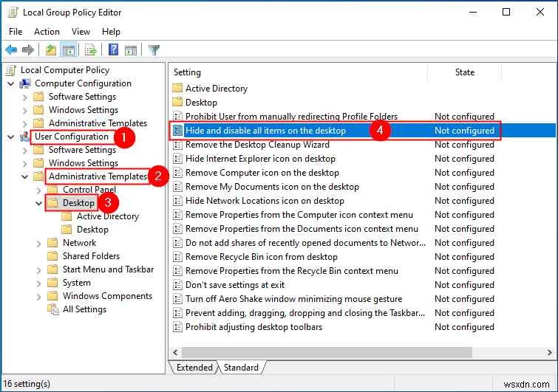558x392 pixels.
Task: Collapse Administrative Templates under User Configuration
Action: point(24,176)
